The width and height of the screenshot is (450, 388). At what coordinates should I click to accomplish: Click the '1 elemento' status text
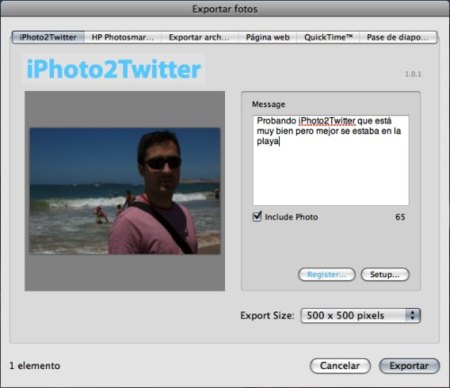[35, 366]
